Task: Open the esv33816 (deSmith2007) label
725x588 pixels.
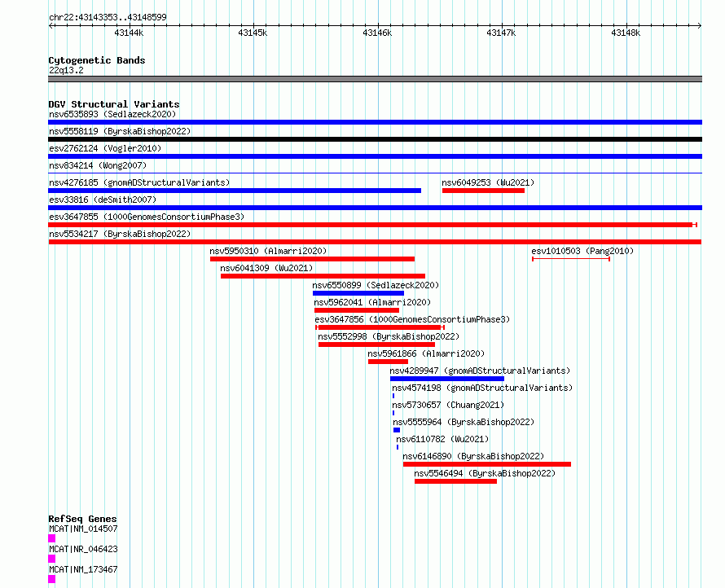Action: tap(103, 200)
